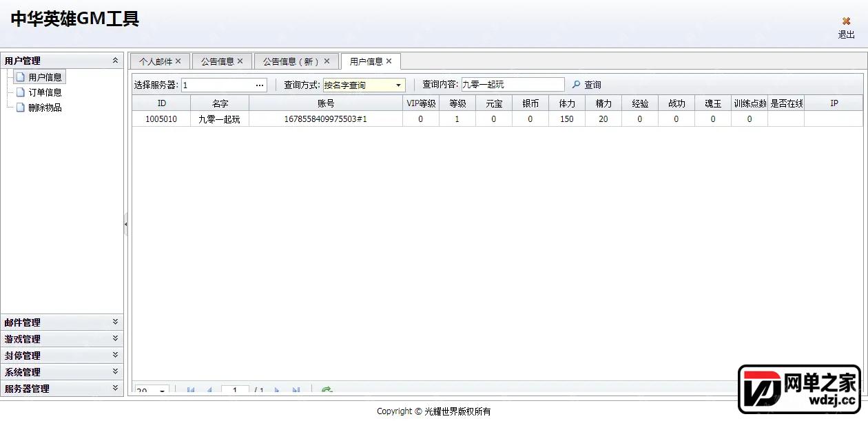This screenshot has height=421, width=868.
Task: Open 订单信息 in the left tree
Action: point(45,92)
